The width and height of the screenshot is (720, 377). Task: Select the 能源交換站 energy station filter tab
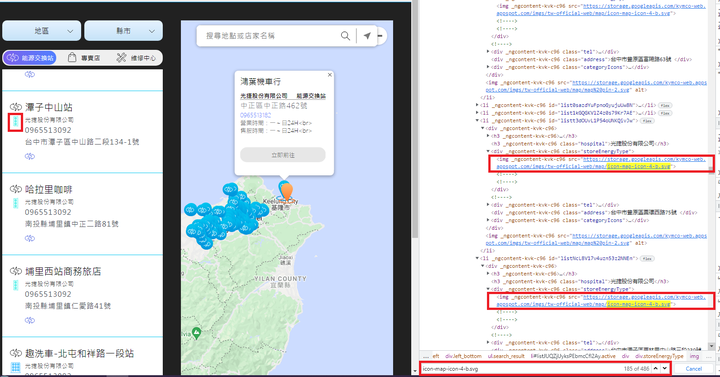(x=30, y=58)
